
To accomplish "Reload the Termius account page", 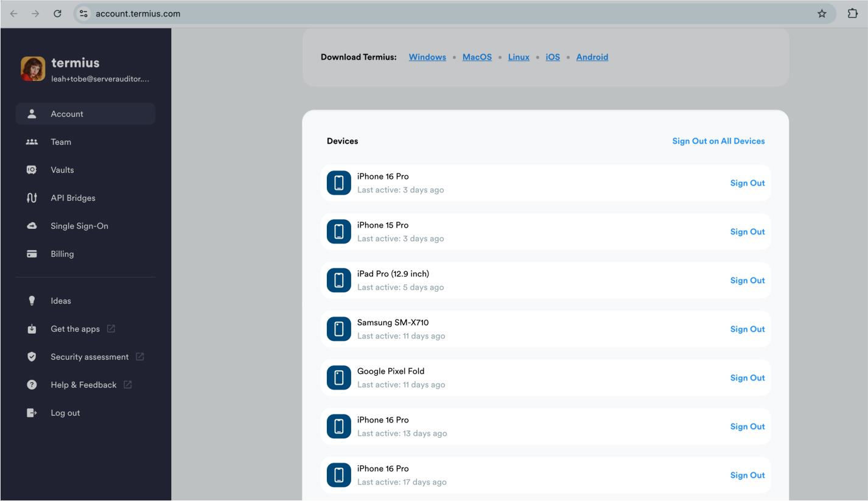I will point(57,13).
